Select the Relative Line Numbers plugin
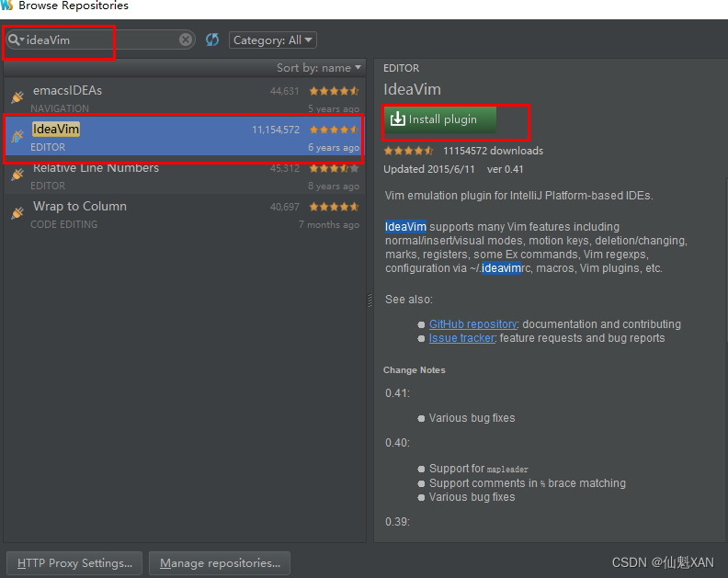728x578 pixels. (185, 175)
